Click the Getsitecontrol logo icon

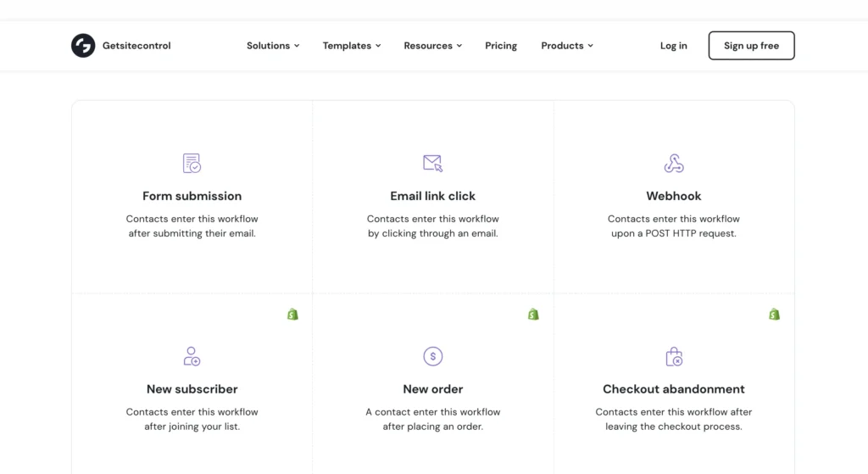coord(83,46)
